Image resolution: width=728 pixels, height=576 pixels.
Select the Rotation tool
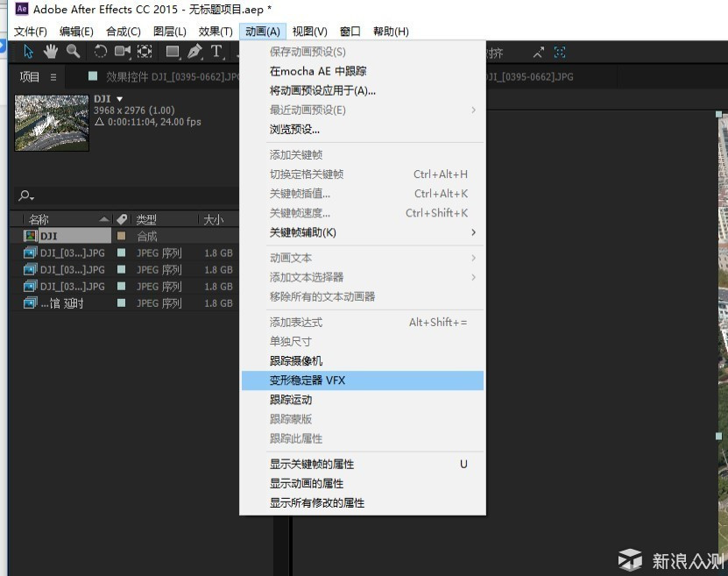pos(101,52)
